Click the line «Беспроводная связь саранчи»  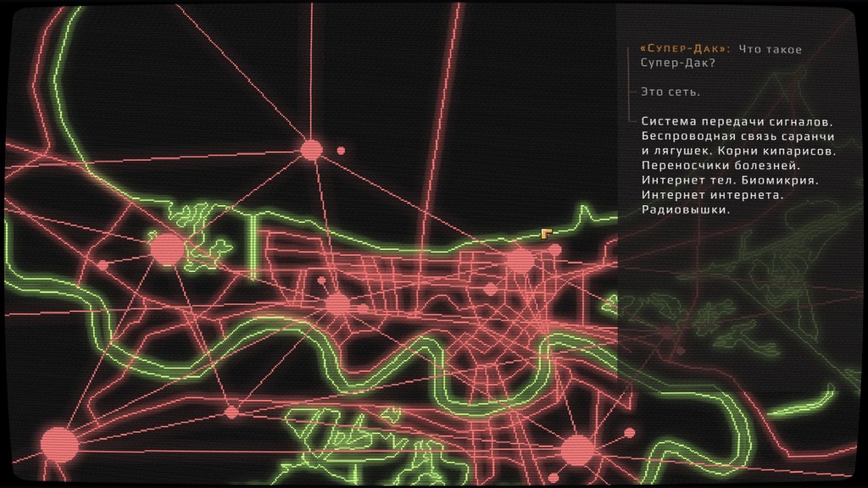pyautogui.click(x=738, y=136)
